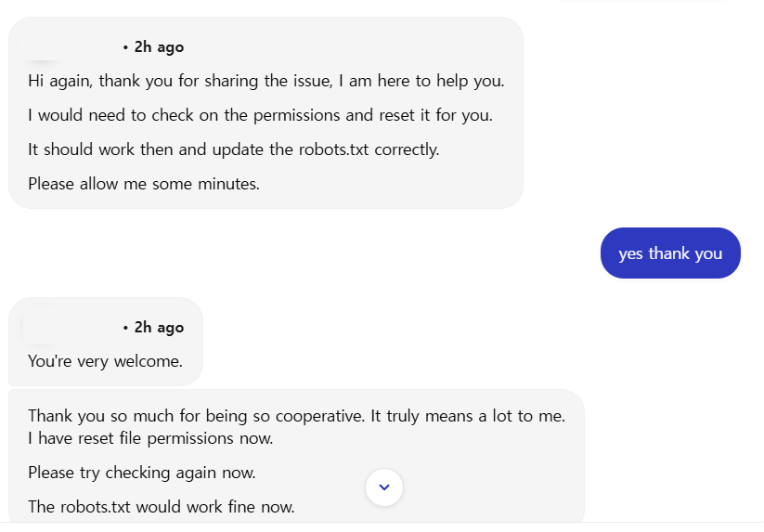This screenshot has height=532, width=764.
Task: Click the "2h ago" timestamp above "You're very welcome"
Action: [159, 328]
